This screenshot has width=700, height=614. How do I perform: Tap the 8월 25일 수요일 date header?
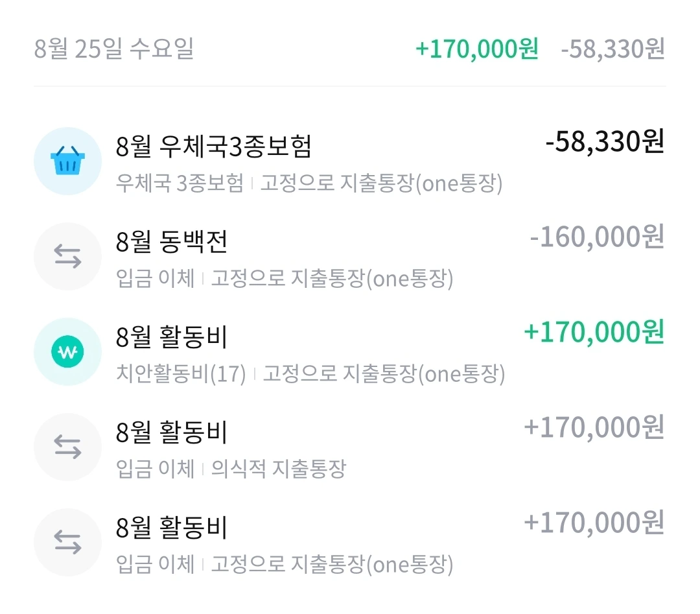click(114, 49)
